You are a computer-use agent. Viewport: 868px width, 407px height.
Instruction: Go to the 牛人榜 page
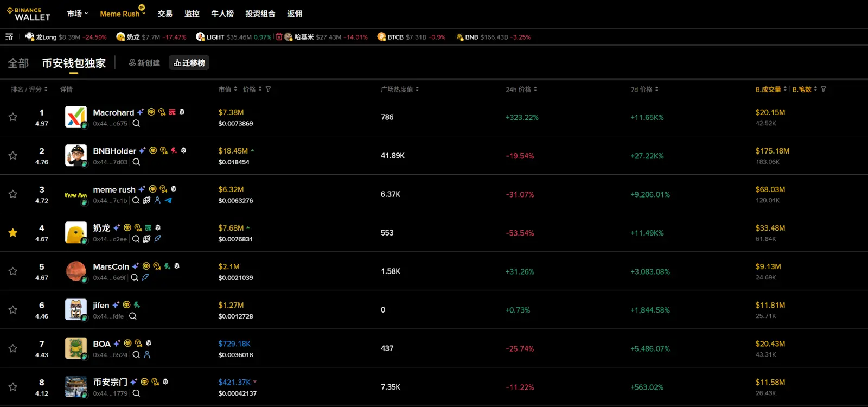222,14
